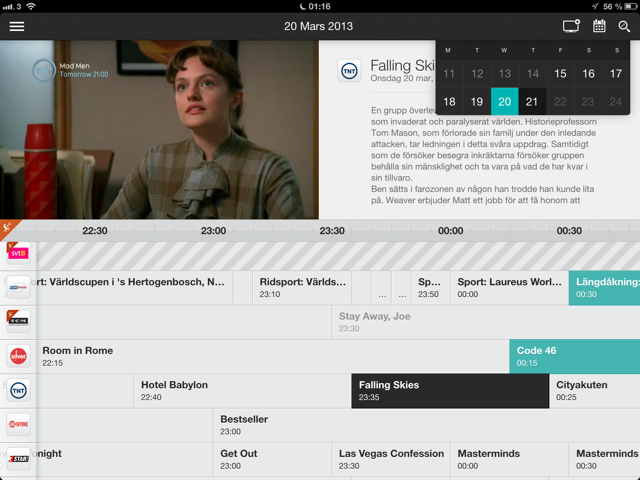The image size is (640, 480).
Task: Open the hamburger menu
Action: point(17,27)
